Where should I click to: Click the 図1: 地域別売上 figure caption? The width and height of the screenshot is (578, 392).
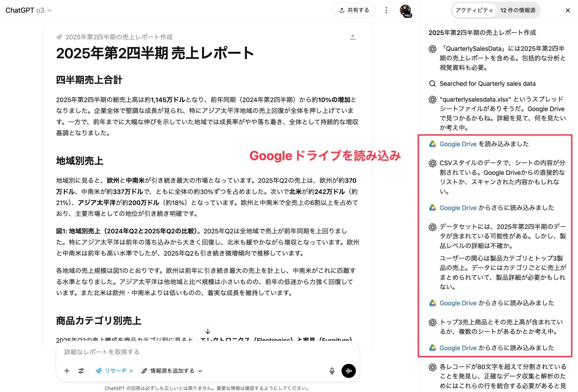tap(126, 231)
